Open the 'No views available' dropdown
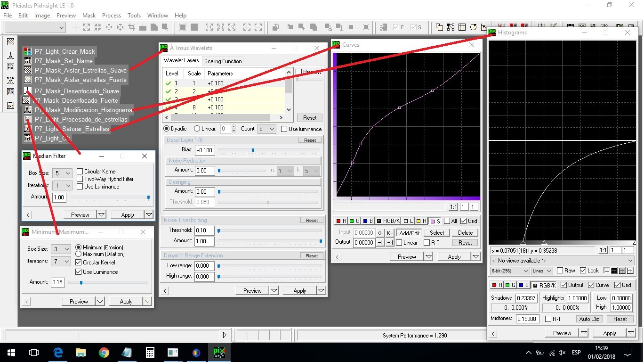The height and width of the screenshot is (362, 644). point(563,261)
